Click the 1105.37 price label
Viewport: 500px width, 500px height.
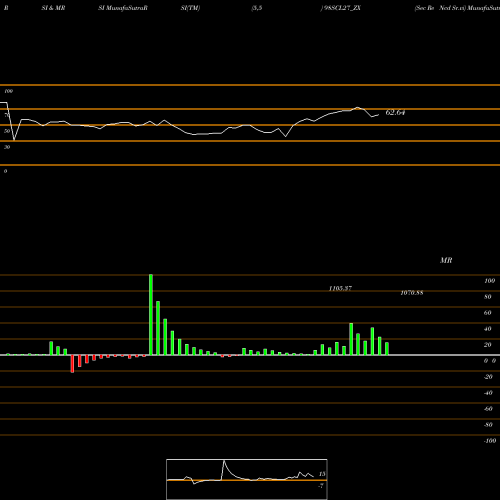(x=340, y=288)
